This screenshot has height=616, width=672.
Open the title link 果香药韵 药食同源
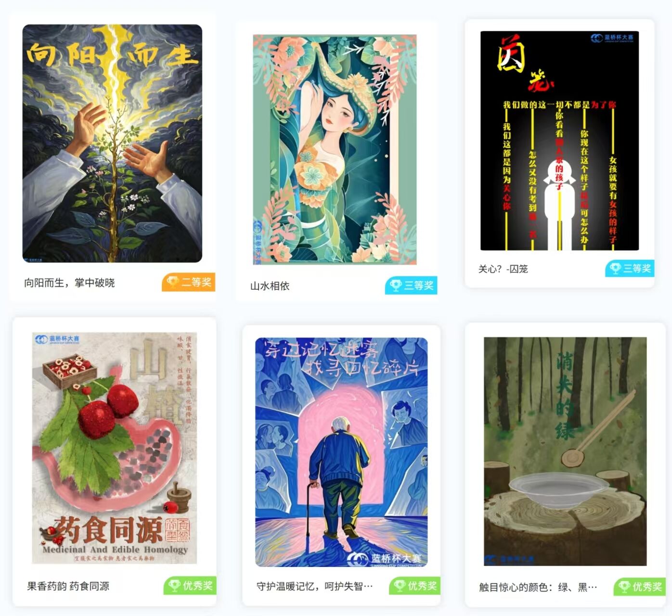(68, 586)
